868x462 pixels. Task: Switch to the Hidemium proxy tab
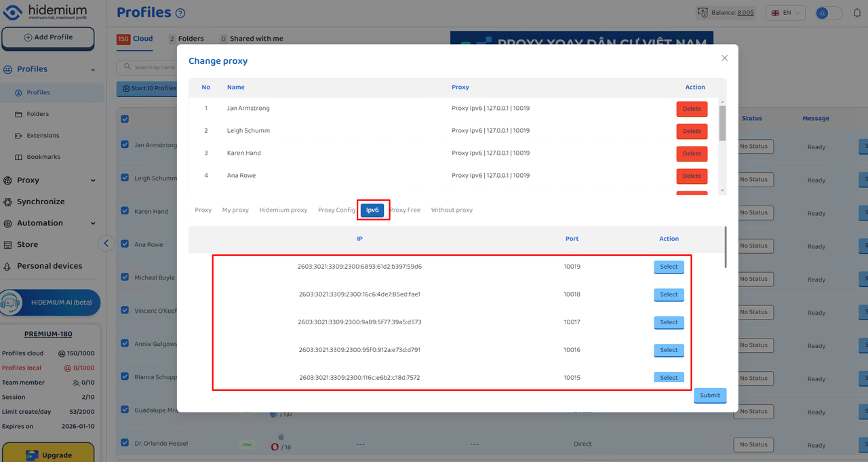click(283, 210)
